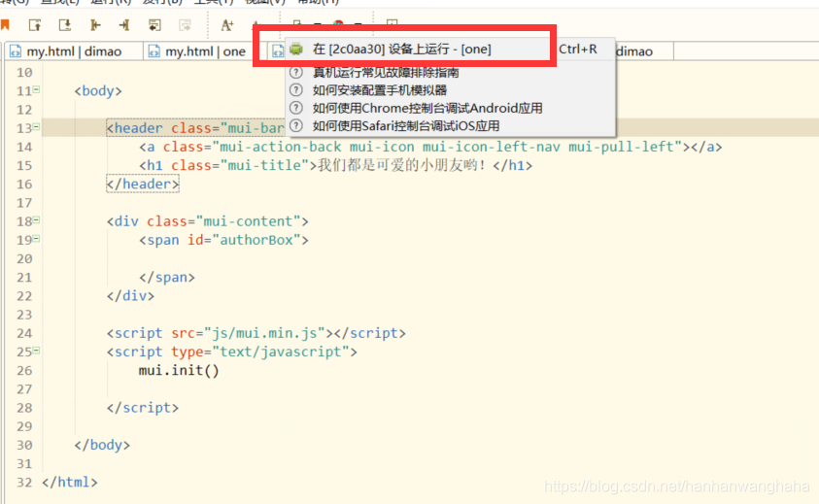Click the closing script tag on line 28

[x=143, y=408]
